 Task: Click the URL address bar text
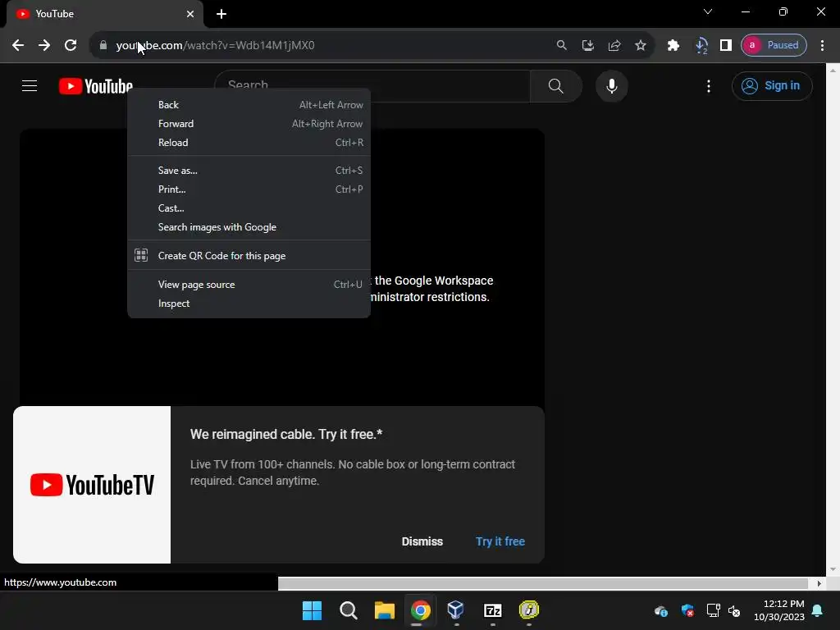(216, 46)
